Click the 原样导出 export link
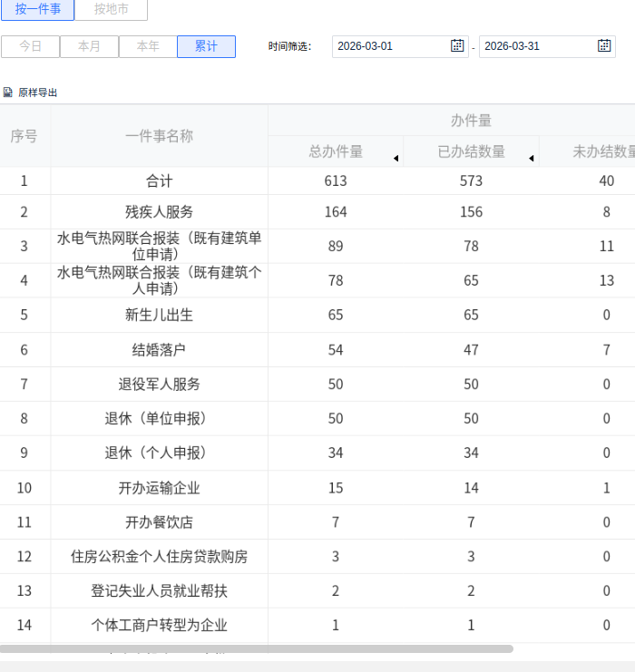This screenshot has width=635, height=672. click(38, 93)
